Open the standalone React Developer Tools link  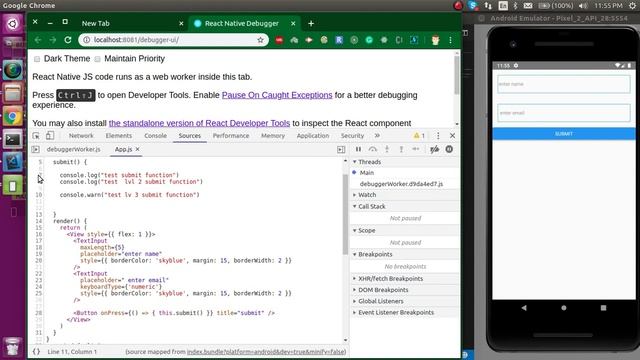point(199,123)
